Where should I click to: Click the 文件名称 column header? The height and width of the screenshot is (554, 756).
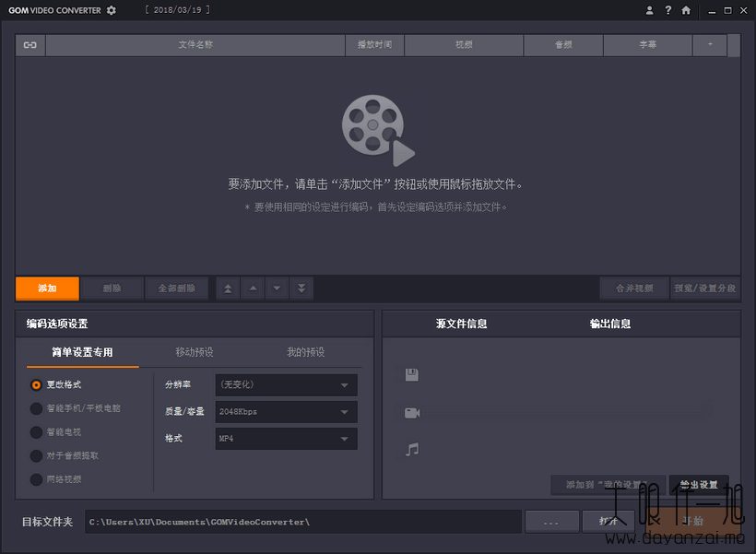[x=195, y=45]
